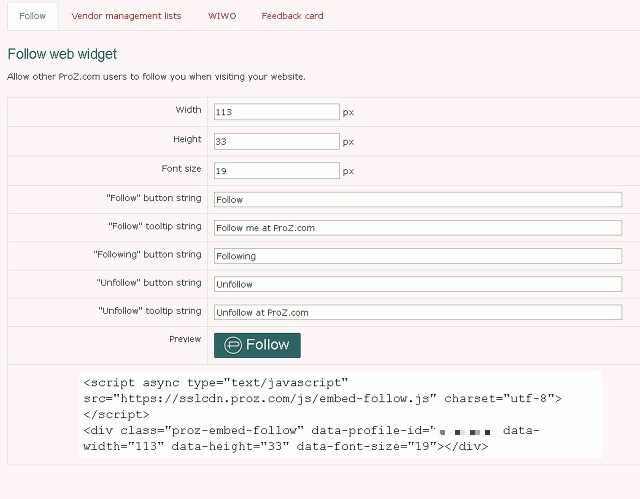Open the WIWO tab
Image resolution: width=640 pixels, height=499 pixels.
(222, 16)
